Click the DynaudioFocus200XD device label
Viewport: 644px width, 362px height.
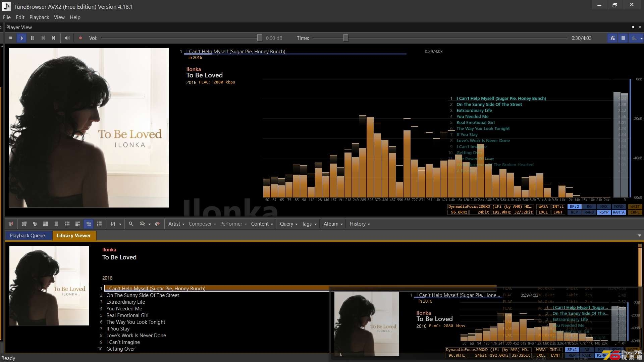pos(490,207)
